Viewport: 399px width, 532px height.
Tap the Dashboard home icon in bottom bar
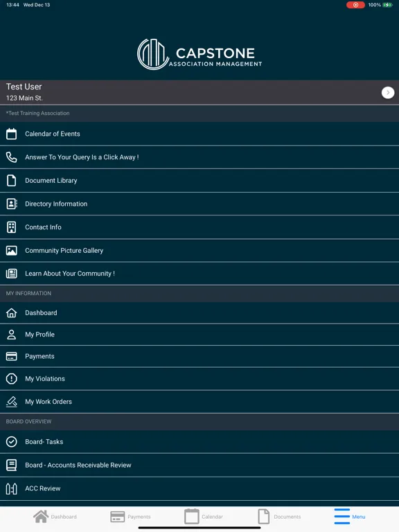point(41,517)
